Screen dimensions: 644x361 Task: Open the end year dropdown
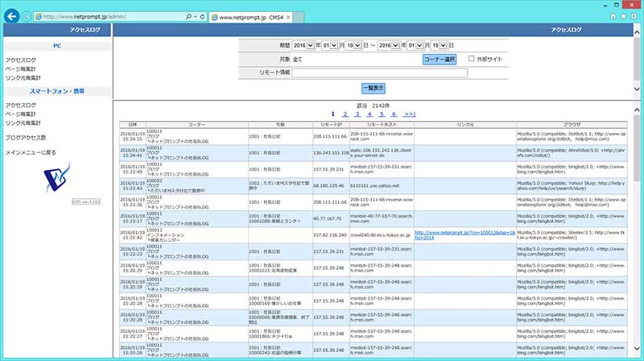pyautogui.click(x=389, y=45)
